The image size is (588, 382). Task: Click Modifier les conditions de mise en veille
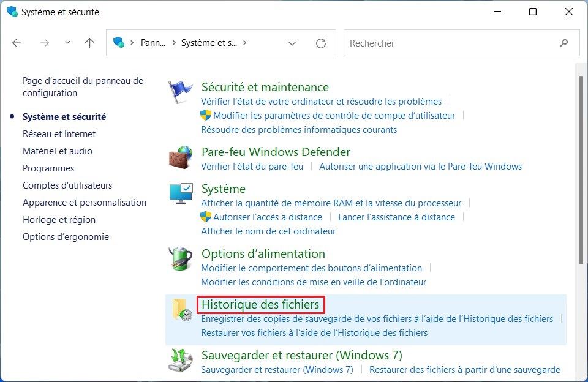[314, 282]
